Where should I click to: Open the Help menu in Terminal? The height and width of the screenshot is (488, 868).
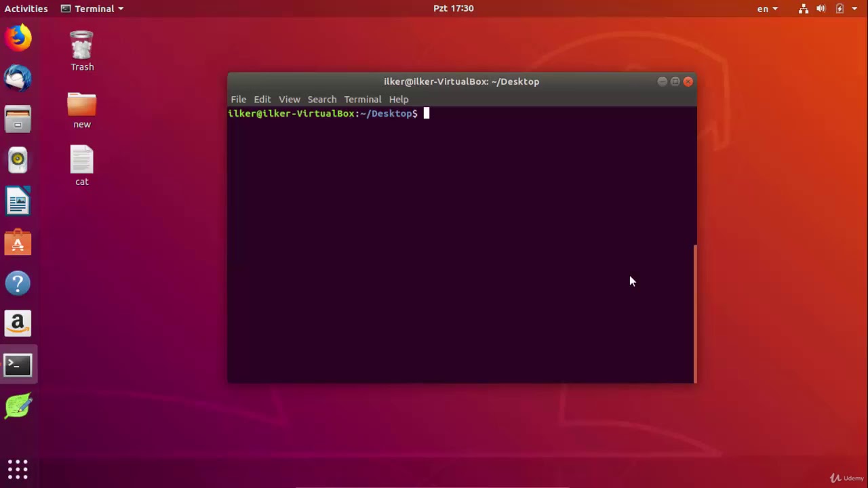399,99
